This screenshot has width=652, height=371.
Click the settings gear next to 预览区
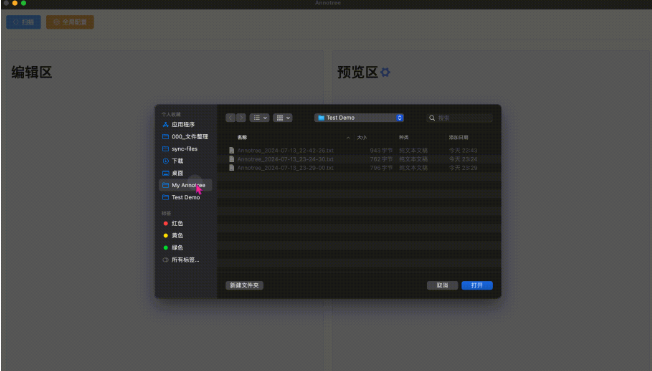(385, 72)
